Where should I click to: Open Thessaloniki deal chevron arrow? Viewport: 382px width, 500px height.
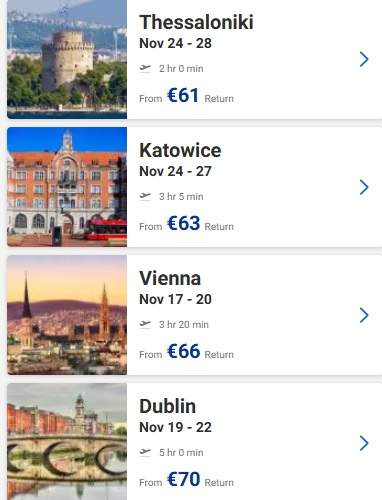tap(364, 59)
